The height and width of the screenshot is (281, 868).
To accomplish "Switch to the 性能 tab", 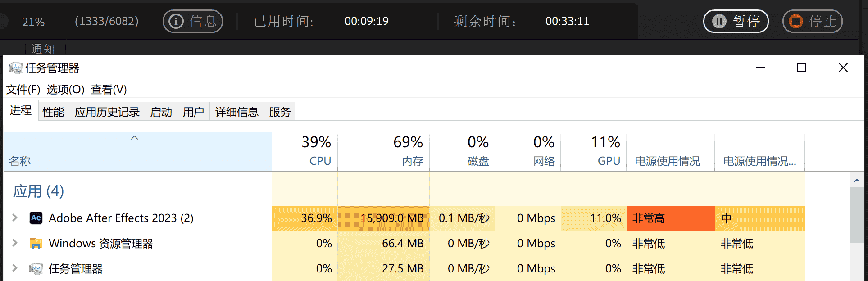I will pos(53,112).
